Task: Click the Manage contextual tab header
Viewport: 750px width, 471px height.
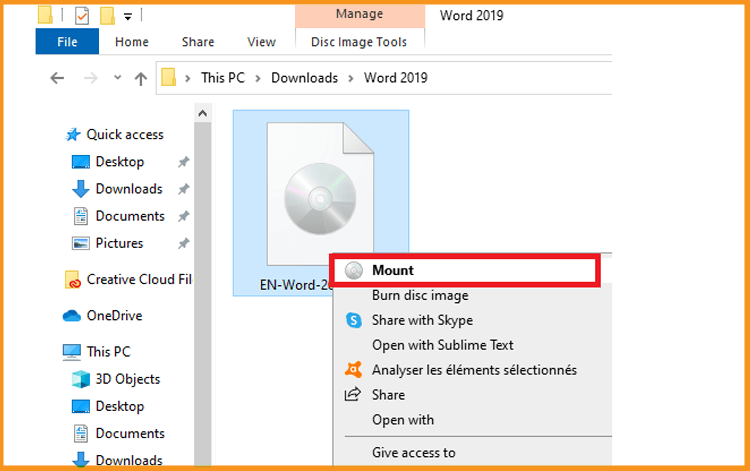Action: click(359, 14)
